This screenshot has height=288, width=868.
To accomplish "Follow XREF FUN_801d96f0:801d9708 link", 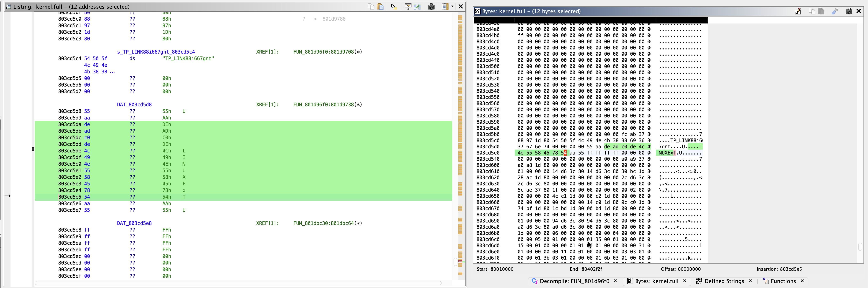I will click(x=327, y=52).
